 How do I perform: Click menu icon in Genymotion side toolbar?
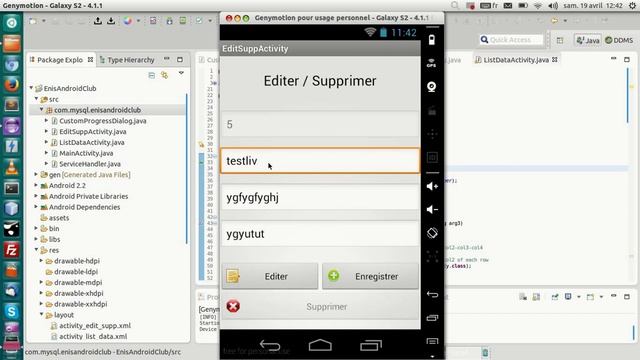[x=432, y=341]
